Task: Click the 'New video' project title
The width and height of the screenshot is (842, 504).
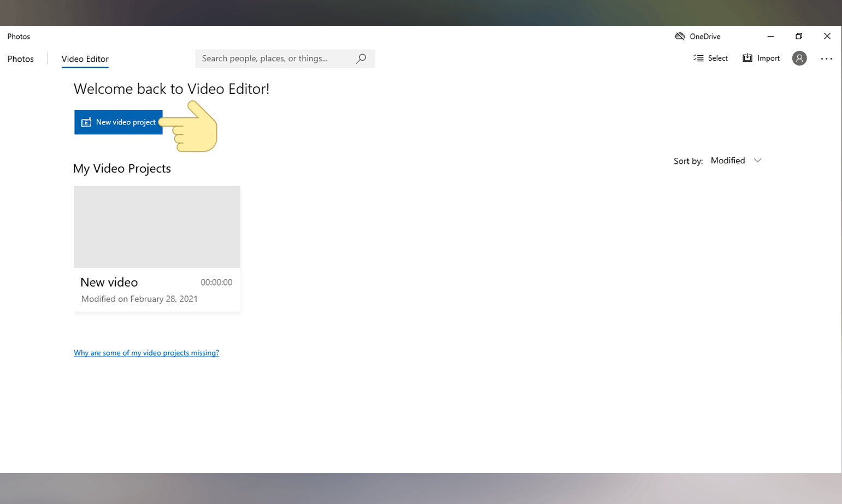Action: click(109, 282)
